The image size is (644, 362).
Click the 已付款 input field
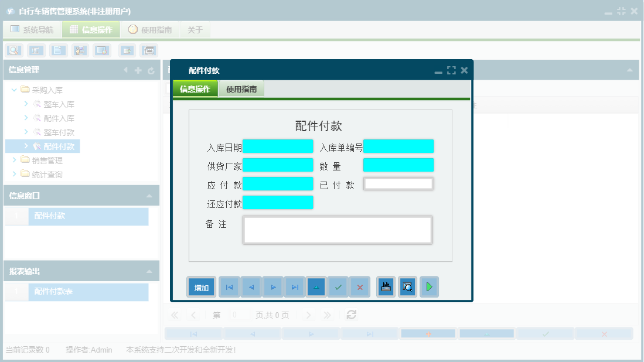click(x=398, y=183)
